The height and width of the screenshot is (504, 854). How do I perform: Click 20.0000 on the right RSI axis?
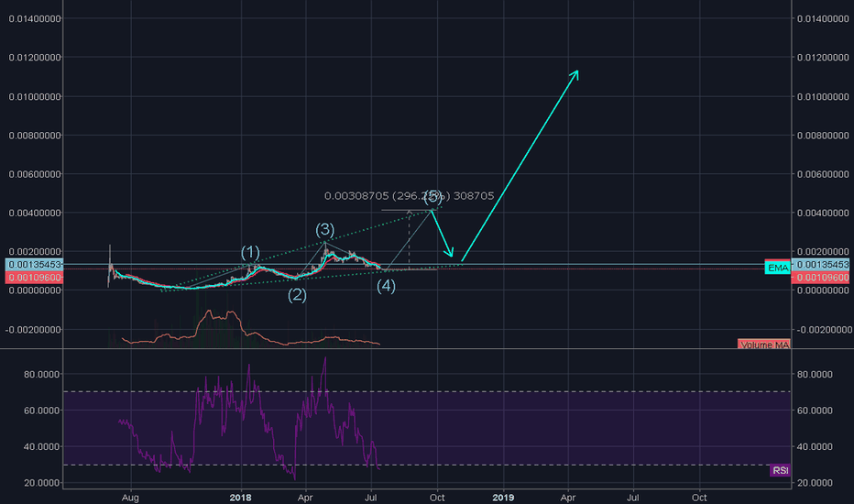(x=815, y=483)
